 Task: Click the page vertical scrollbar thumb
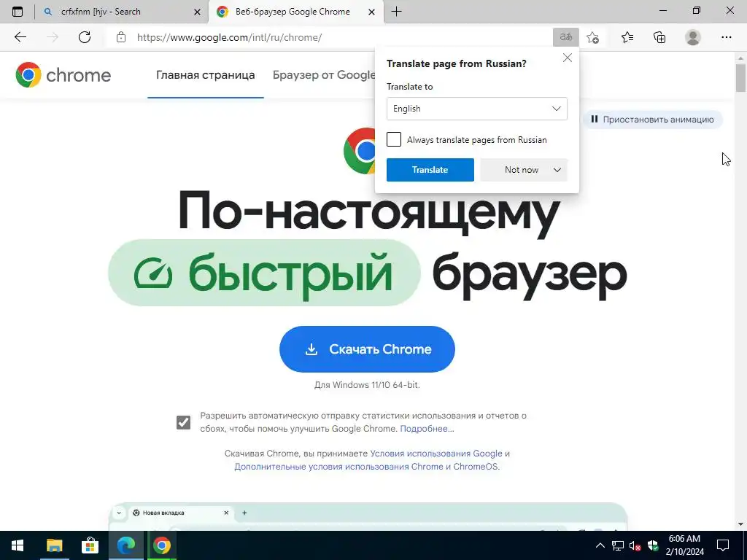(740, 77)
